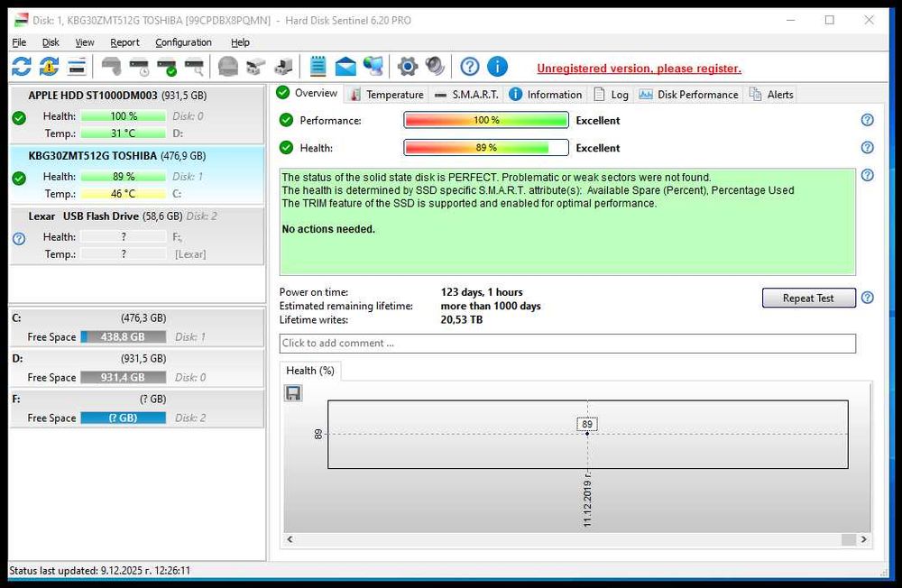The height and width of the screenshot is (588, 902).
Task: Click the TOSHIBA temperature 46 °C bar
Action: click(123, 193)
